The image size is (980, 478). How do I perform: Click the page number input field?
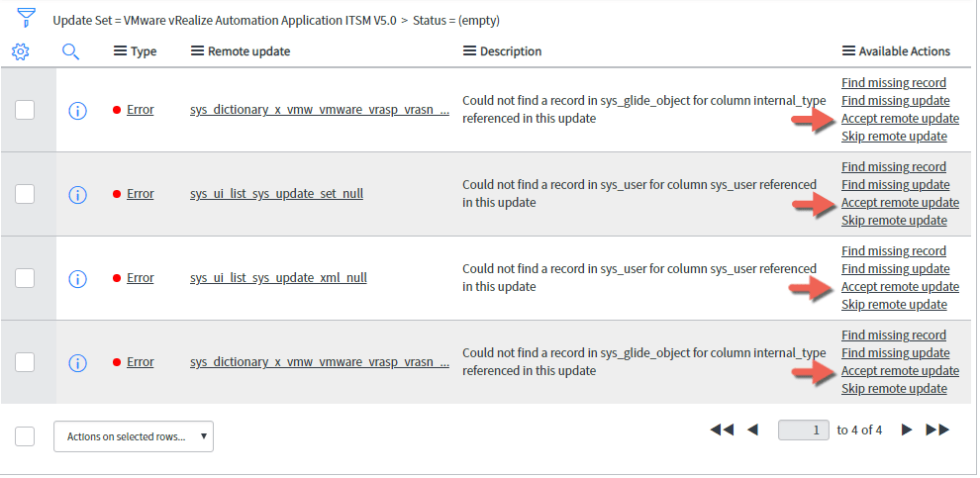coord(804,430)
